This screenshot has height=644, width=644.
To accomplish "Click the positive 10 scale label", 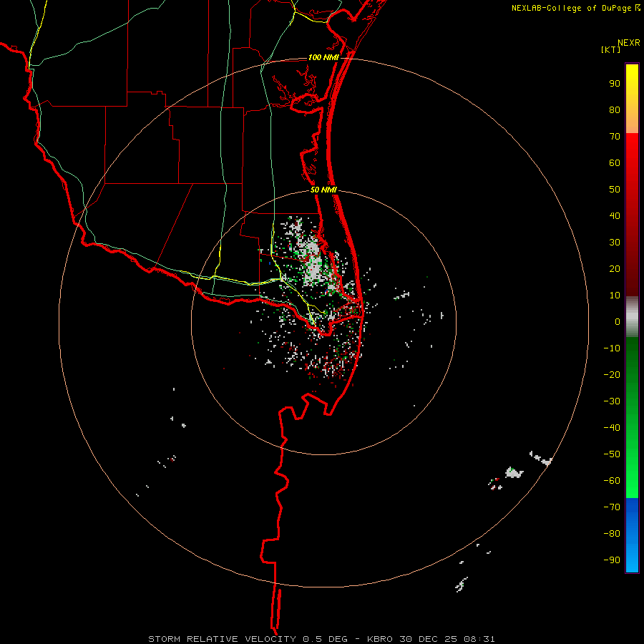I will [615, 296].
